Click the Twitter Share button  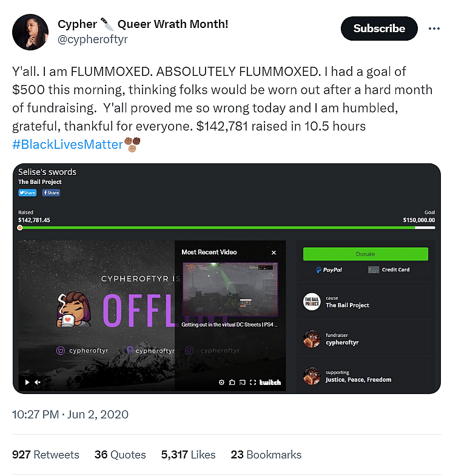pyautogui.click(x=27, y=193)
